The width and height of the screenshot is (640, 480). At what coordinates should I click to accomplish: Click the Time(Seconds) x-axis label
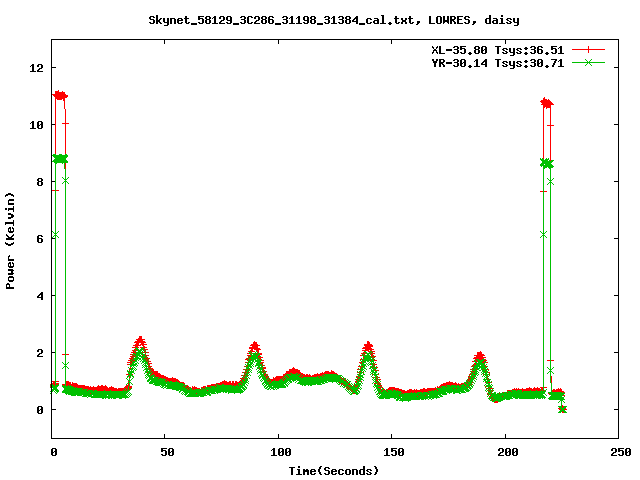[x=334, y=471]
